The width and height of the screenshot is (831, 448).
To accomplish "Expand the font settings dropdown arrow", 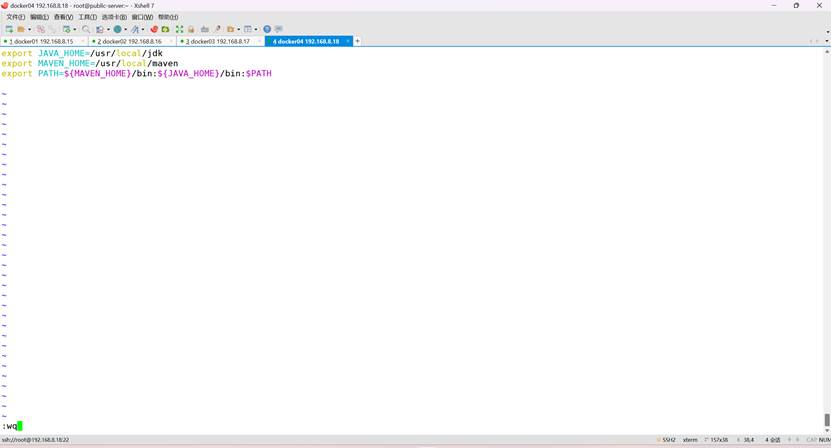I will click(143, 29).
